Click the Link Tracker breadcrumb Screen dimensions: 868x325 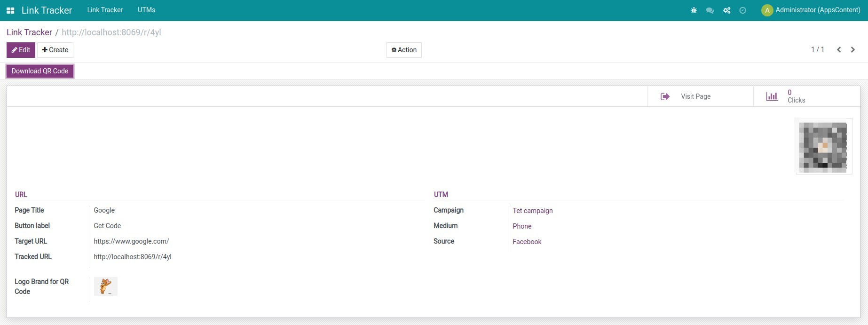tap(29, 32)
